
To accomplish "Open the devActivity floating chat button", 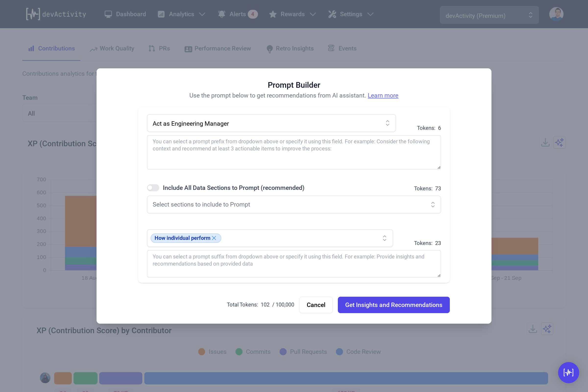I will pyautogui.click(x=568, y=372).
